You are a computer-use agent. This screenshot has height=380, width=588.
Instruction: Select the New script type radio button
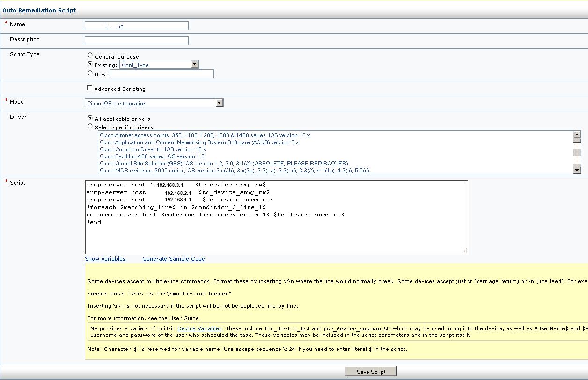[90, 73]
